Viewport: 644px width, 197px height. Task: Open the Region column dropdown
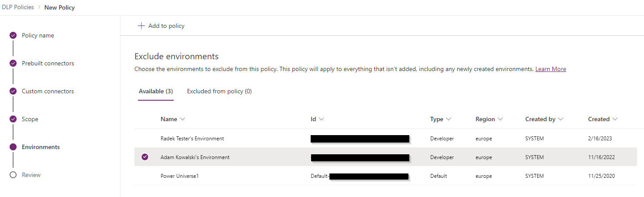pos(500,119)
